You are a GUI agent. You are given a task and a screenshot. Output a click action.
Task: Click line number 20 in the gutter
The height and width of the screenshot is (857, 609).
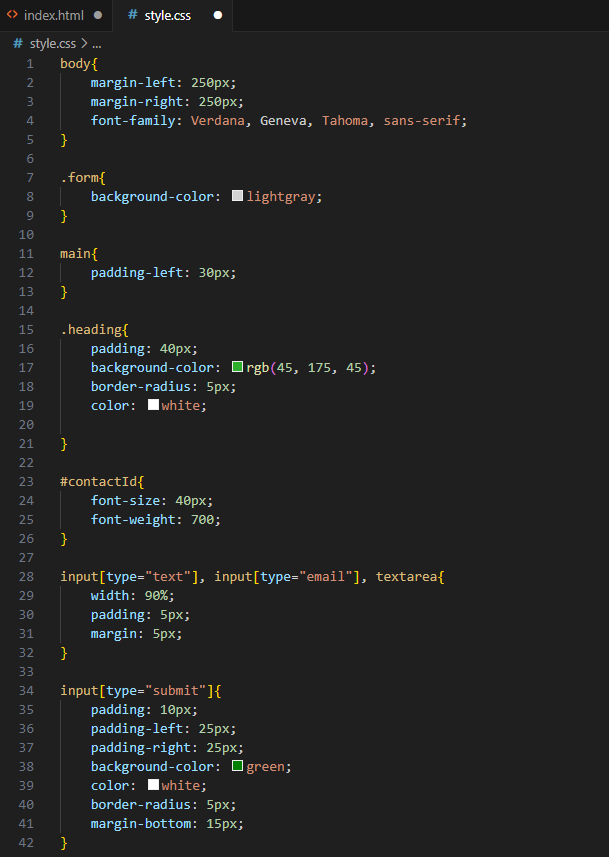26,425
